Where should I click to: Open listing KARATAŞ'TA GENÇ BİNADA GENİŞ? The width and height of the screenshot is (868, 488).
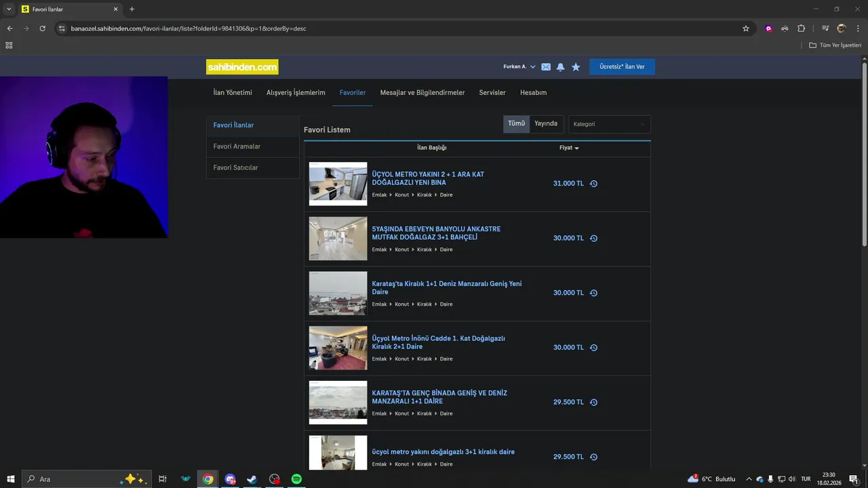[x=439, y=397]
